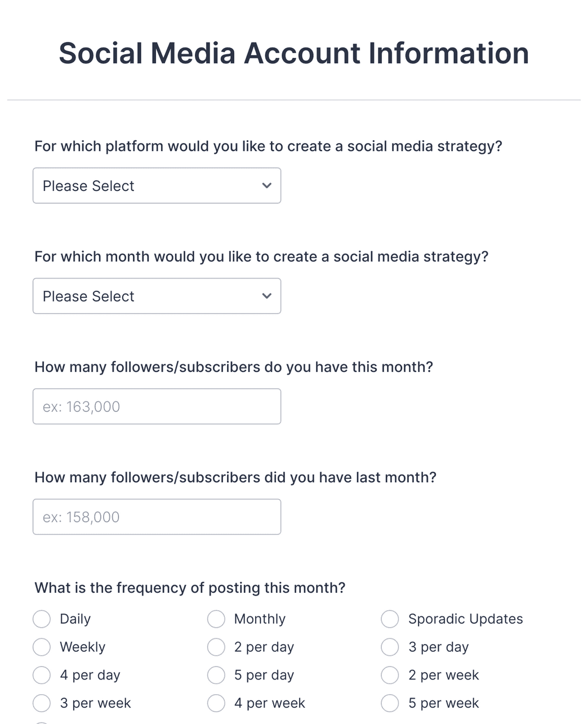Viewport: 588px width, 724px height.
Task: Click the chevron arrow on month dropdown
Action: pyautogui.click(x=267, y=296)
